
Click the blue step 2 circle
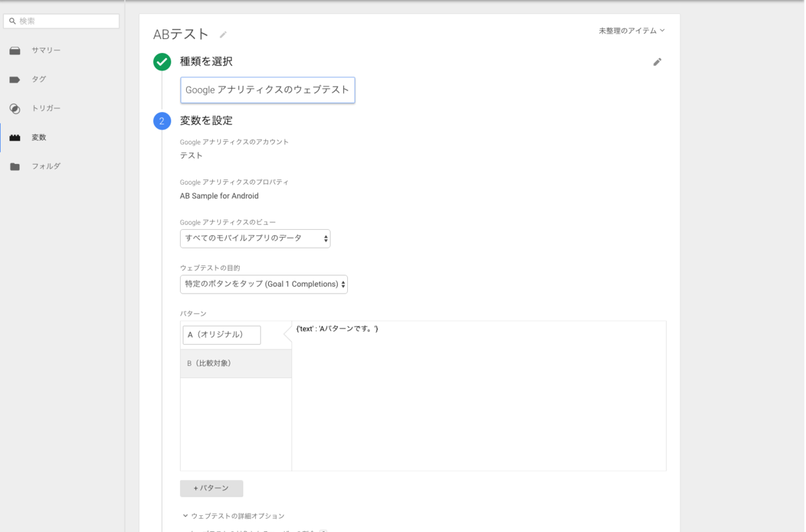(x=162, y=121)
